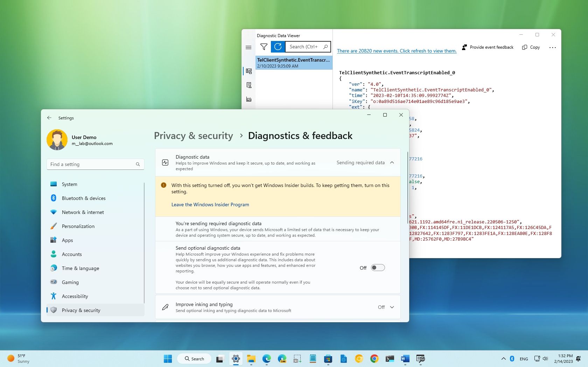Screen dimensions: 588x367
Task: Expand Improve inking and typing section
Action: pyautogui.click(x=392, y=307)
